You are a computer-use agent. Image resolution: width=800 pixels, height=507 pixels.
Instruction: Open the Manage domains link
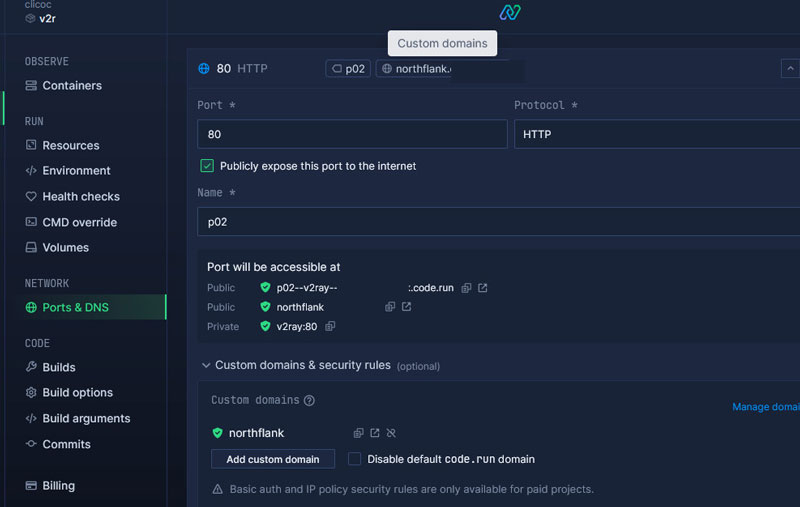pos(766,407)
